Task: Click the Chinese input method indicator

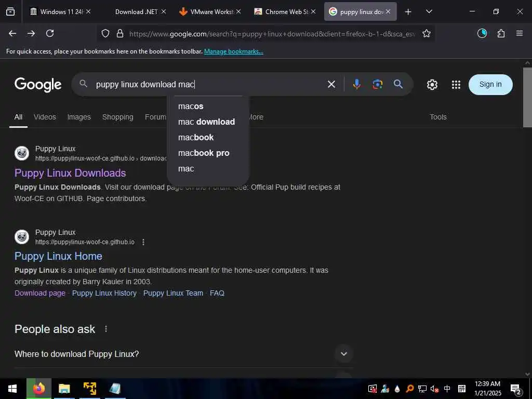Action: pyautogui.click(x=447, y=389)
